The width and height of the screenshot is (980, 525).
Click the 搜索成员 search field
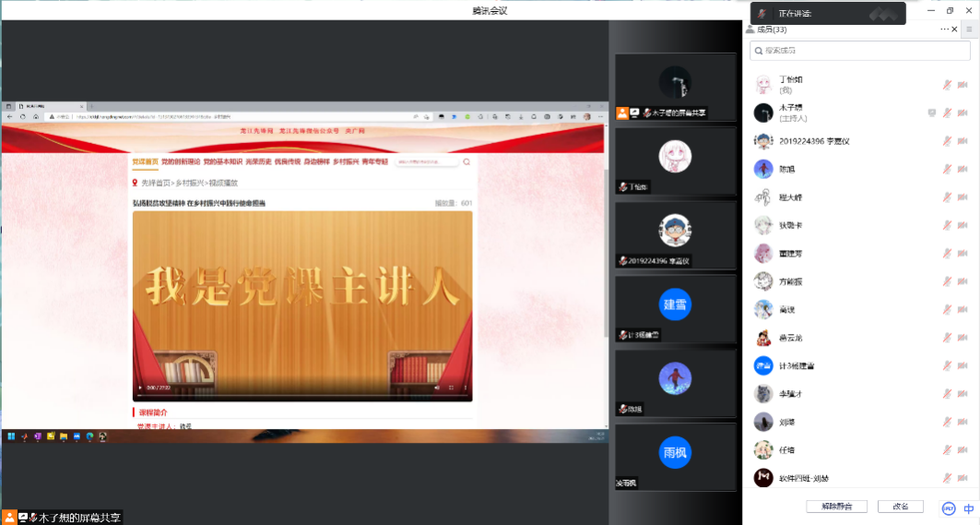(x=862, y=51)
